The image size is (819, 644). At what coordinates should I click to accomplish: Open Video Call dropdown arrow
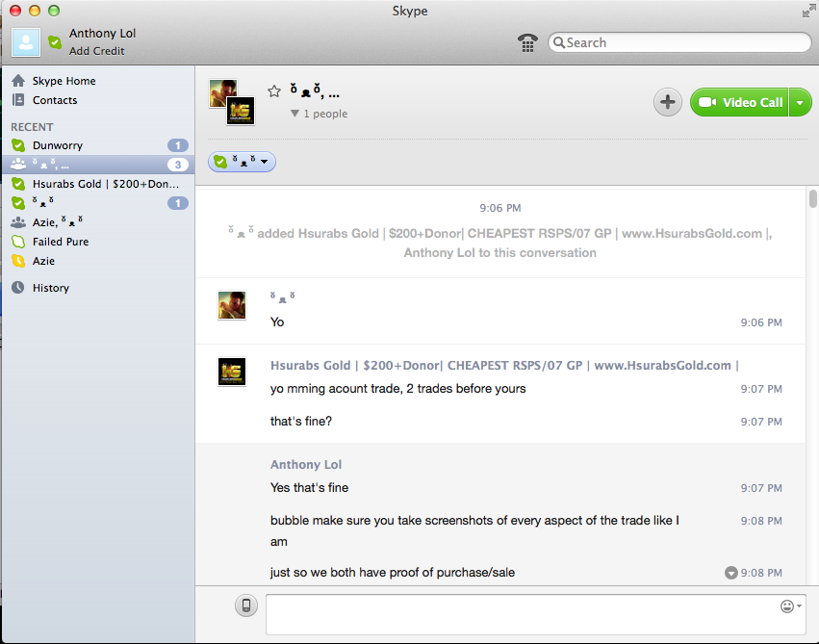(x=800, y=102)
